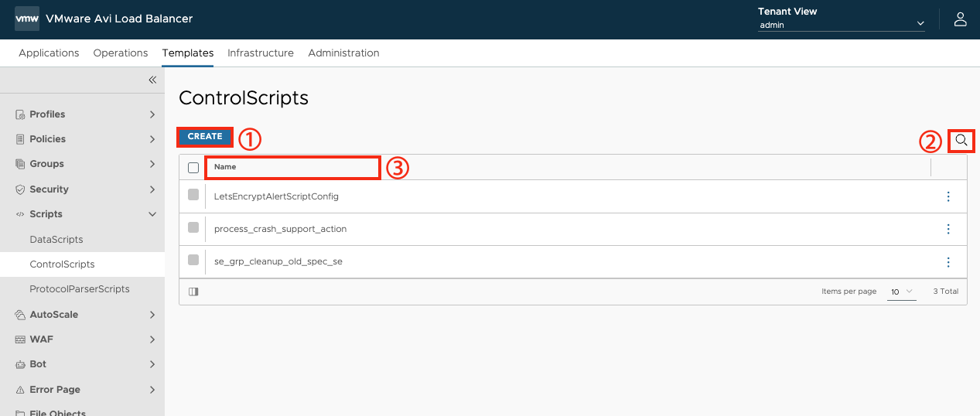Collapse the Scripts section chevron
980x416 pixels.
coord(152,214)
